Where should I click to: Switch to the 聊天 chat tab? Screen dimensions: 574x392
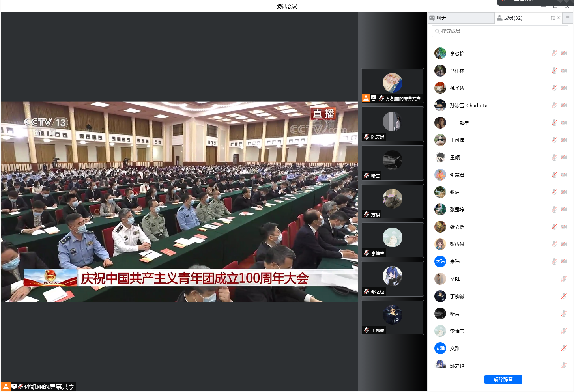(460, 18)
